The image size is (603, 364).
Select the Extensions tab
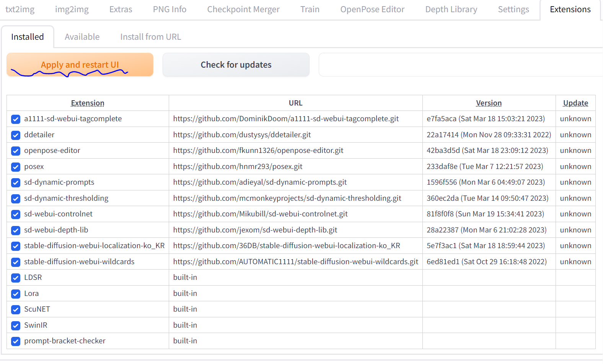click(x=570, y=10)
